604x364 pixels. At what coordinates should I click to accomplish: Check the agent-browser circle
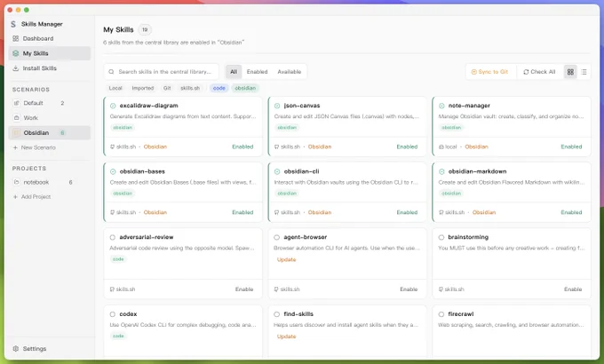coord(276,237)
